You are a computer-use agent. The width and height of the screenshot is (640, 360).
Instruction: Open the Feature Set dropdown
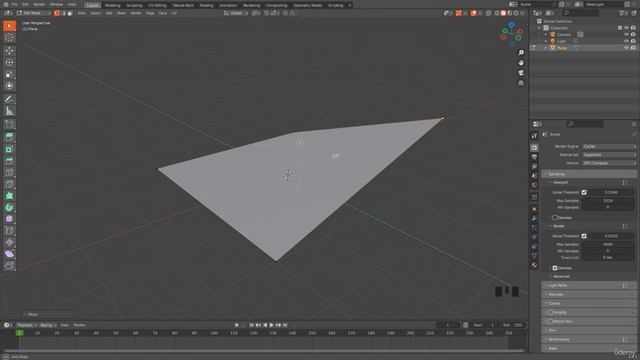pyautogui.click(x=609, y=155)
